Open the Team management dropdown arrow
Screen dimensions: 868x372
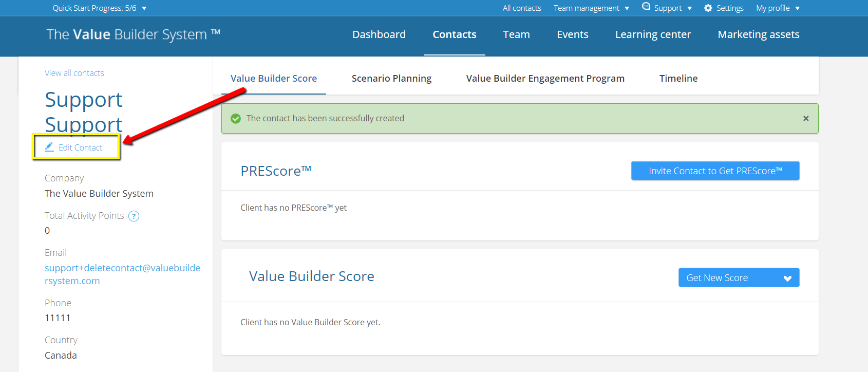coord(627,8)
